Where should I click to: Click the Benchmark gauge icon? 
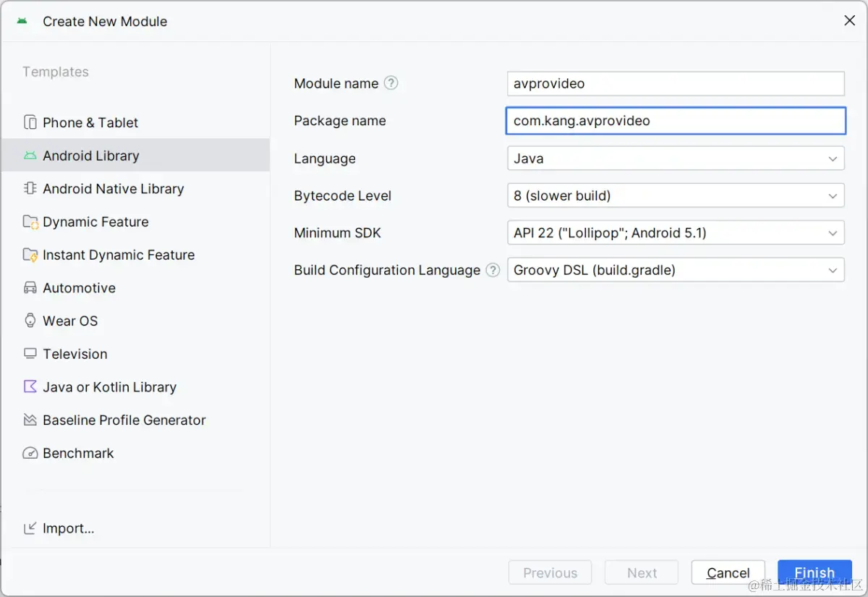click(30, 454)
